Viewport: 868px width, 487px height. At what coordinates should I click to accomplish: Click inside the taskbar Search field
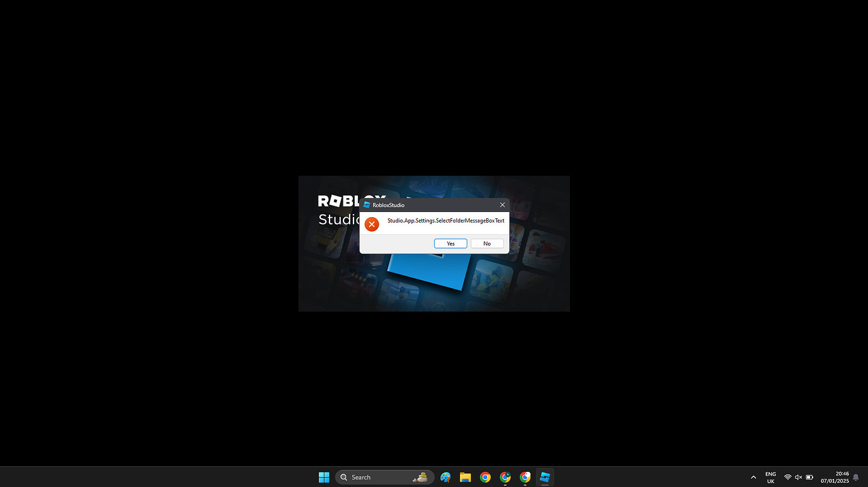tap(377, 477)
